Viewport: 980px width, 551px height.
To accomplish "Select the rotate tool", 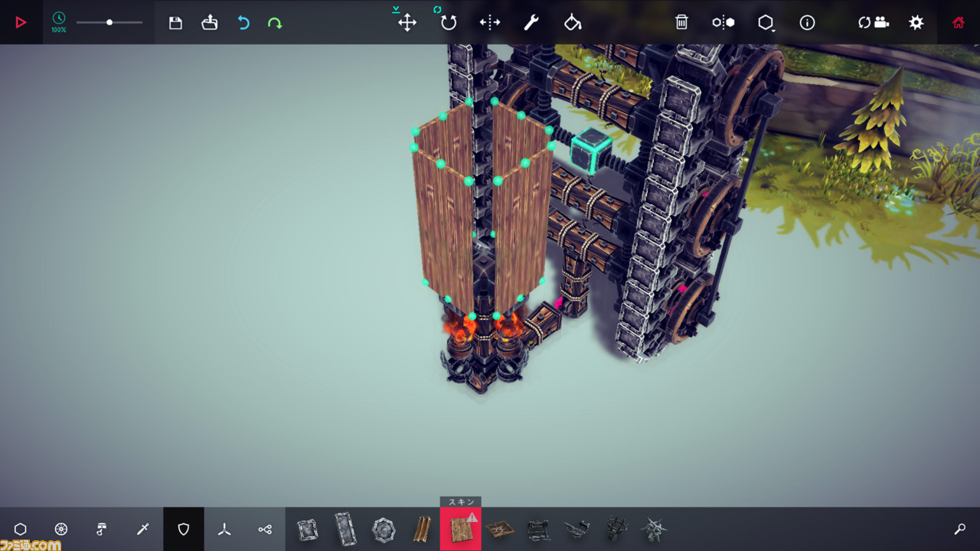I will point(449,22).
